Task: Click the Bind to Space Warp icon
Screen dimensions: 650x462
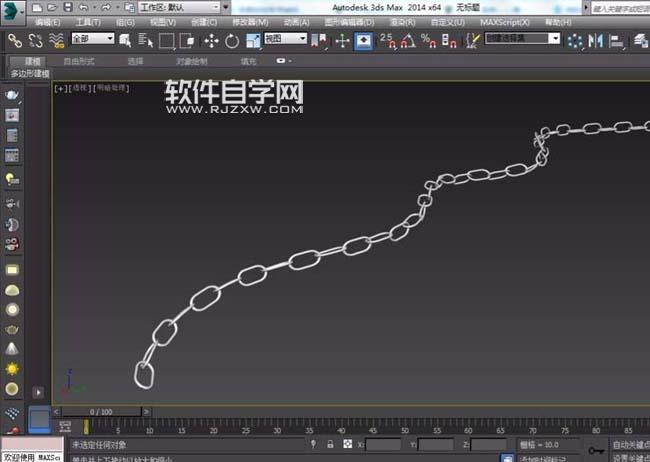Action: (56, 41)
